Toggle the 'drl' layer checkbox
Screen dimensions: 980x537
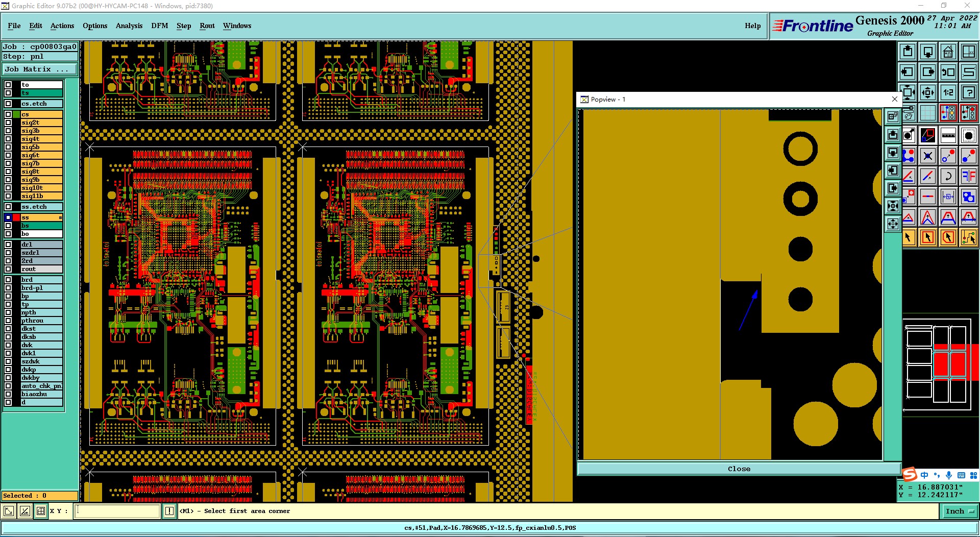8,245
